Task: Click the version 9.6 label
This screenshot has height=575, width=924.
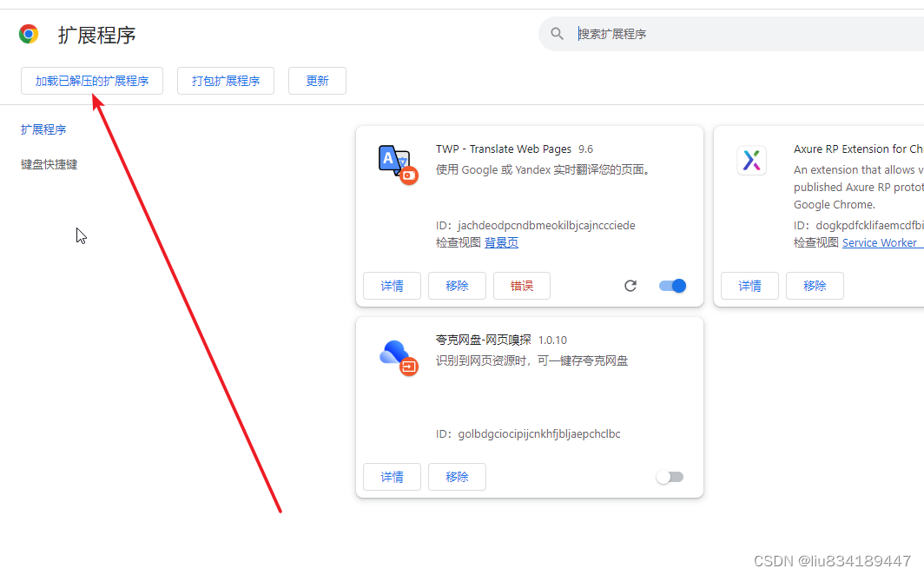Action: click(585, 149)
